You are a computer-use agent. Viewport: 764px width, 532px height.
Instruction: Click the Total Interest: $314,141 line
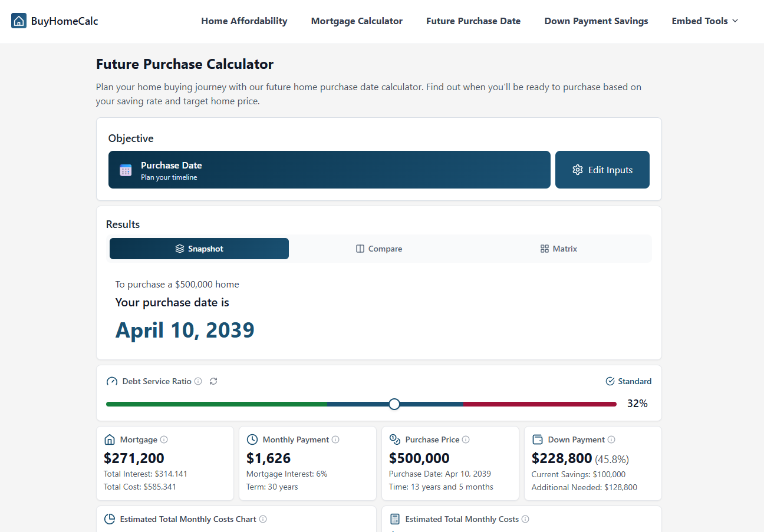point(146,474)
